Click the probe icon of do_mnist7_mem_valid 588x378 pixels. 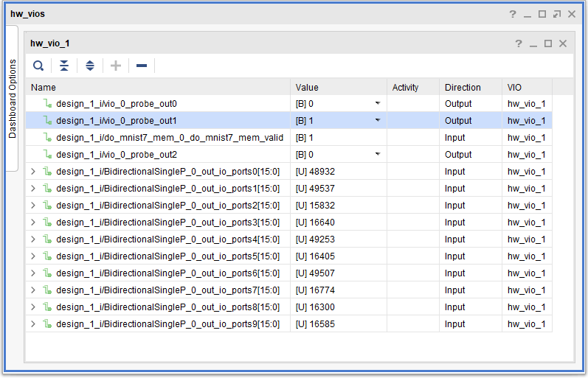[x=47, y=137]
